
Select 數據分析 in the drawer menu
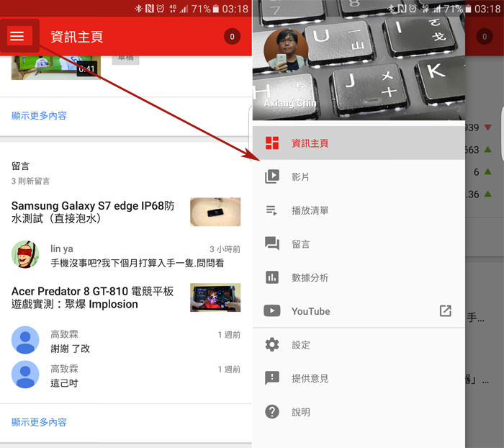(x=310, y=277)
